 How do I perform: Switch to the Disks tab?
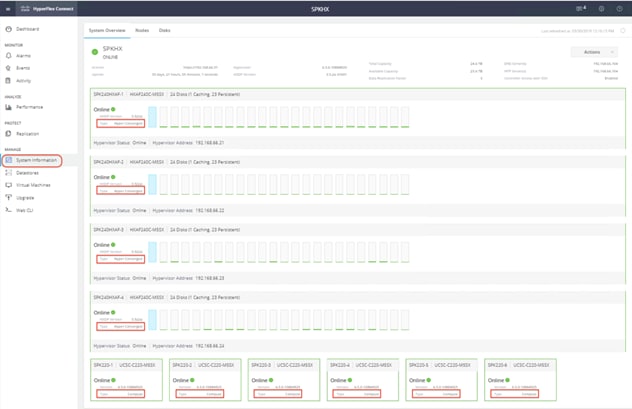click(x=164, y=30)
